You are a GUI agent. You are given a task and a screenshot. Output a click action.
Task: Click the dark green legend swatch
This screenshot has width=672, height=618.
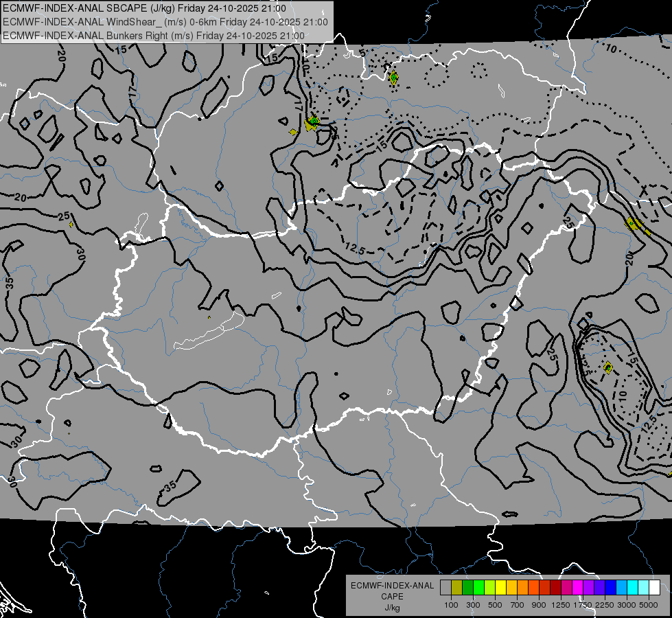467,588
